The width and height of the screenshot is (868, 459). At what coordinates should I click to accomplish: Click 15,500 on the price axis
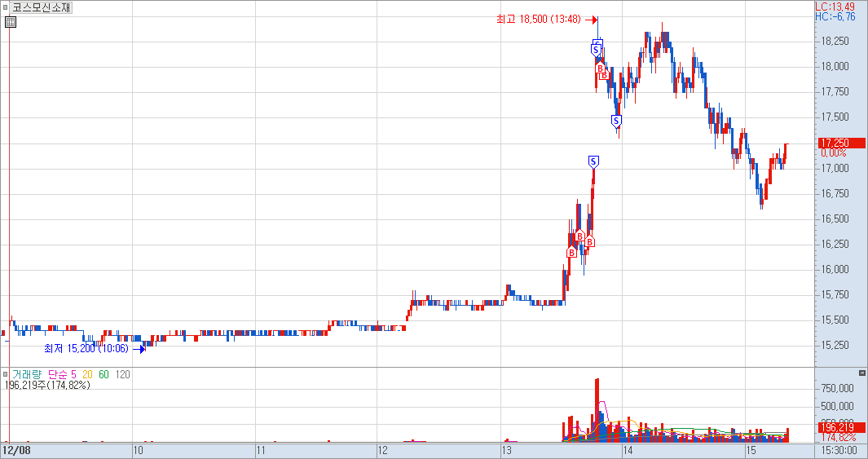[x=834, y=320]
